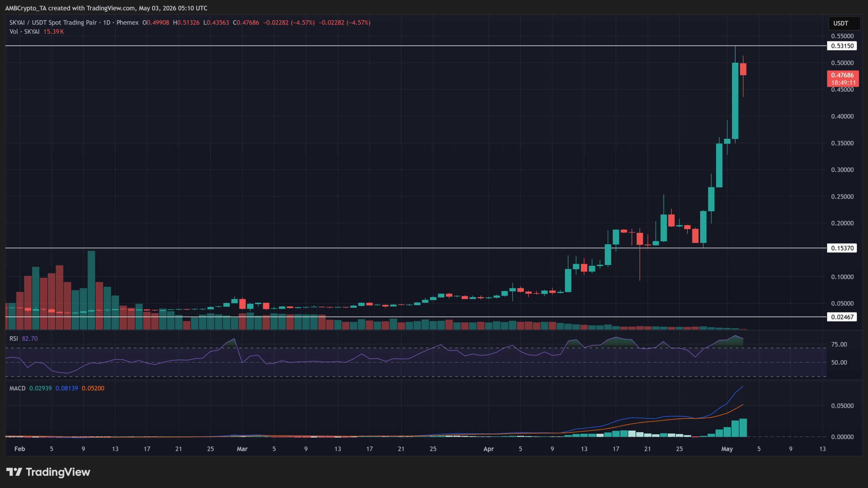Click the Mar label on time axis
The width and height of the screenshot is (868, 488).
pos(242,449)
